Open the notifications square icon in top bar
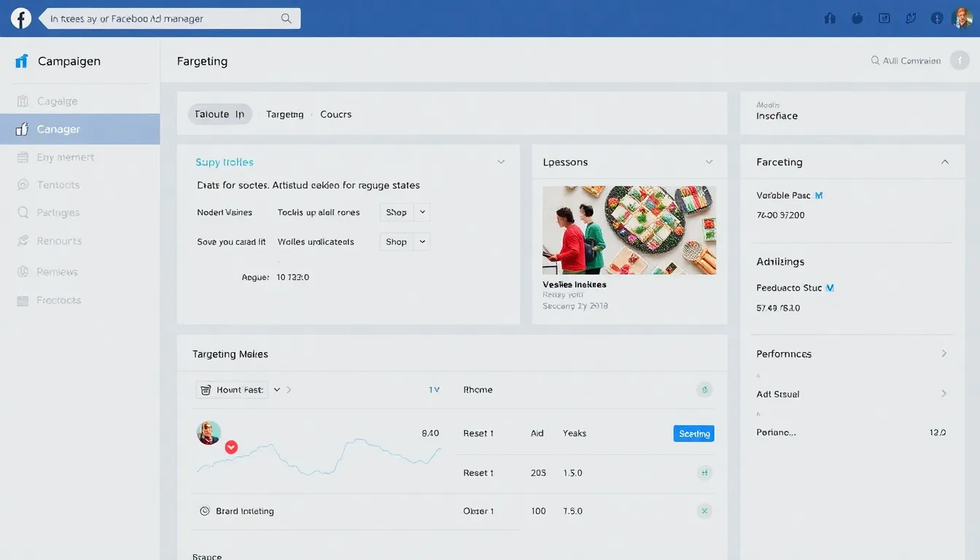 click(x=884, y=17)
